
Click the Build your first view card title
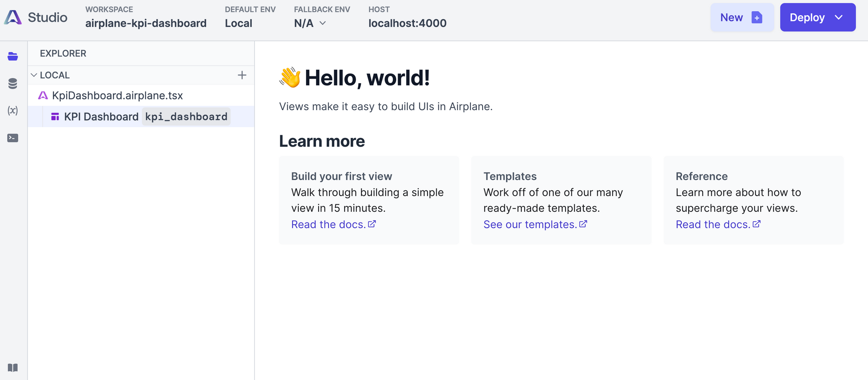click(342, 176)
